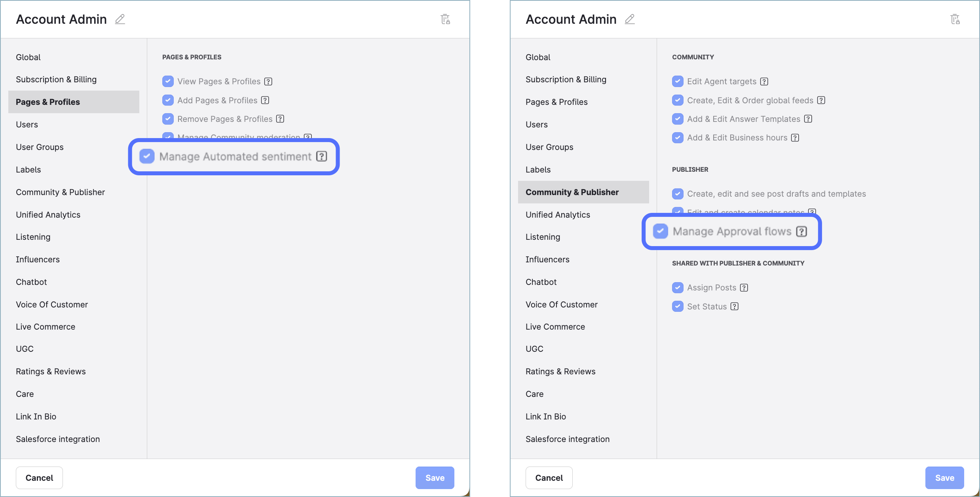Click the trash-with-lock delete icon on right panel

tap(955, 19)
